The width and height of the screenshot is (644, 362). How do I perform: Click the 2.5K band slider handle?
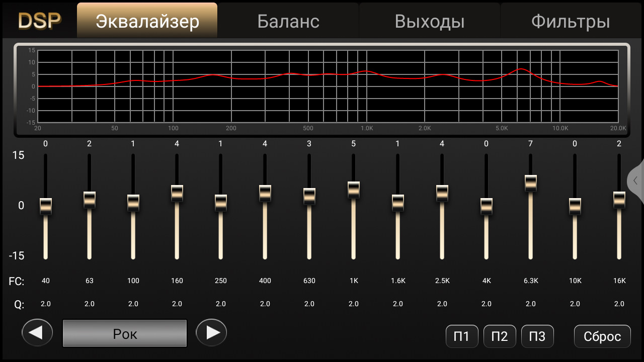click(442, 193)
